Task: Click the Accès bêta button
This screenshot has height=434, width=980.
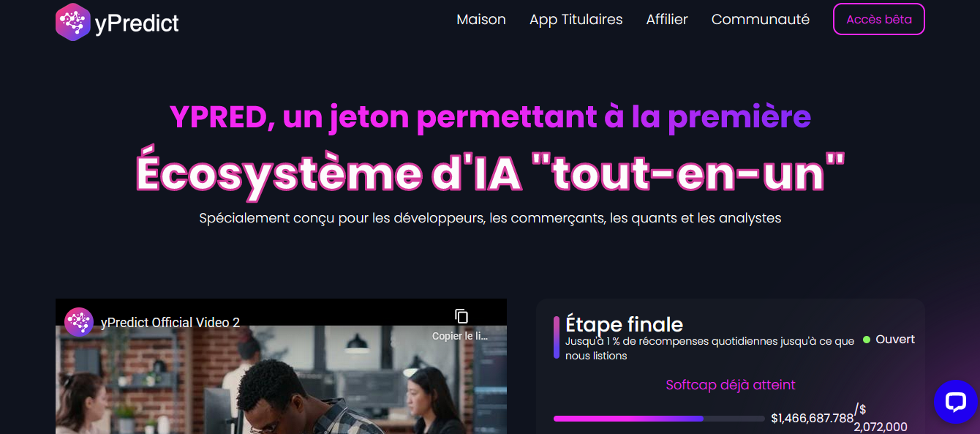Action: tap(879, 20)
